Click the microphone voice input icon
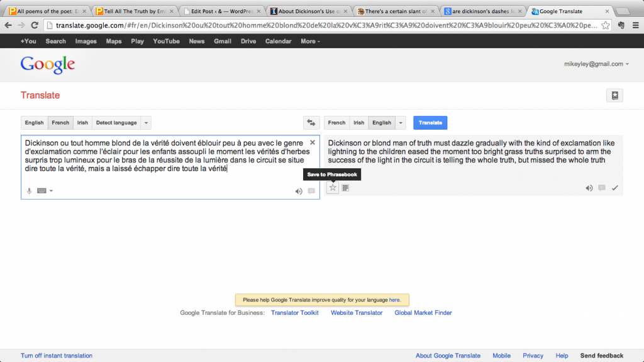The image size is (644, 362). 29,191
